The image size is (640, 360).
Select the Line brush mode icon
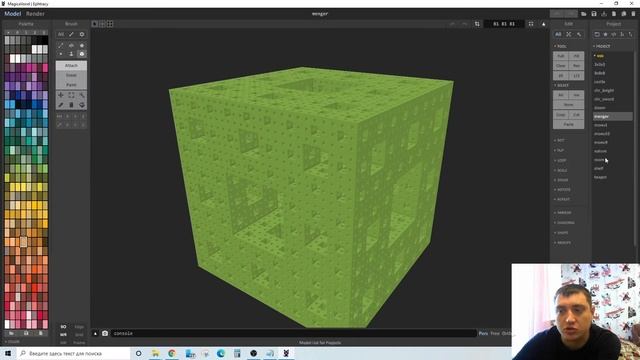click(x=61, y=45)
